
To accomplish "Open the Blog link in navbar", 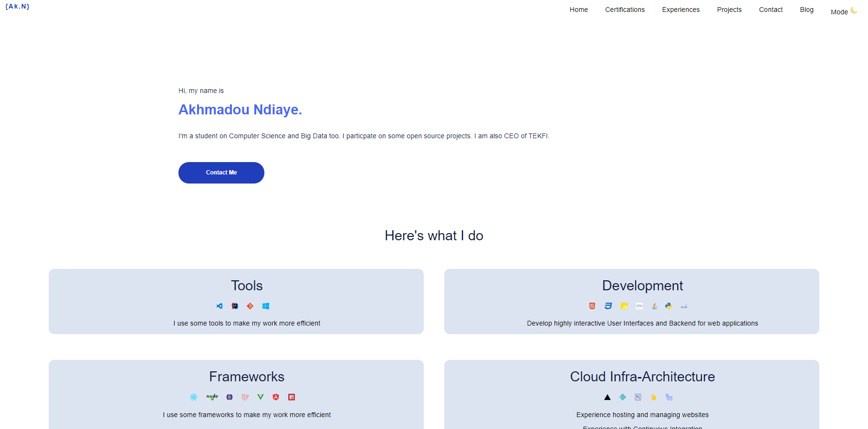I will click(806, 10).
